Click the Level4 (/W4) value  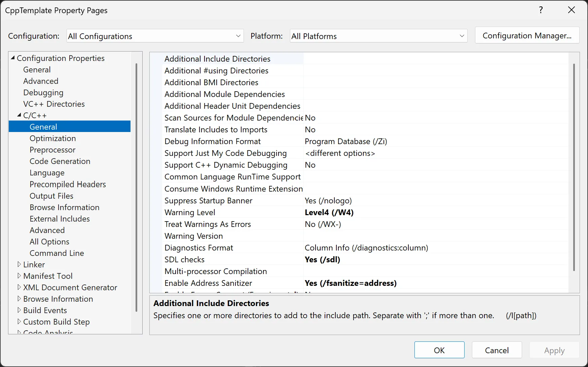[329, 212]
